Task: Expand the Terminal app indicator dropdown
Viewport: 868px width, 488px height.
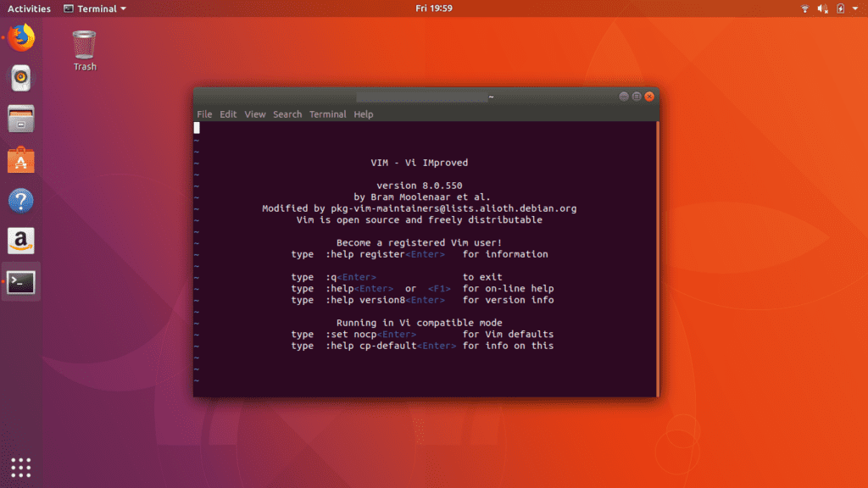Action: 93,8
